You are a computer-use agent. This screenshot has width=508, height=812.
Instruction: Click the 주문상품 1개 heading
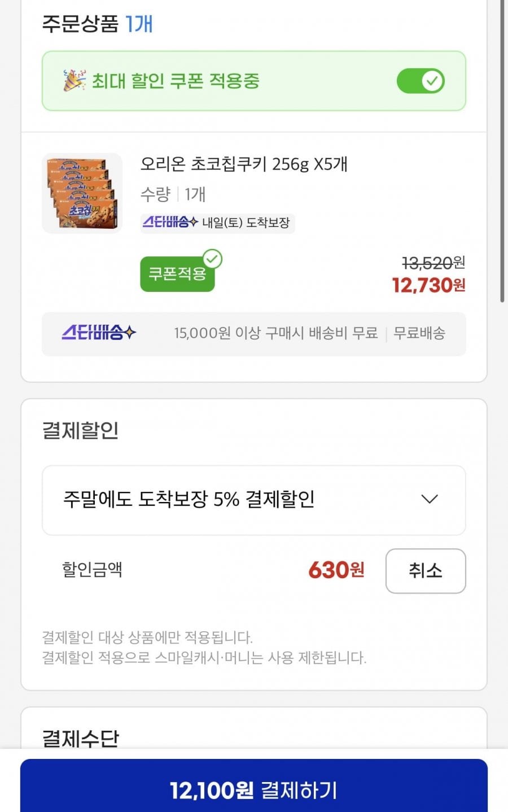(x=97, y=24)
